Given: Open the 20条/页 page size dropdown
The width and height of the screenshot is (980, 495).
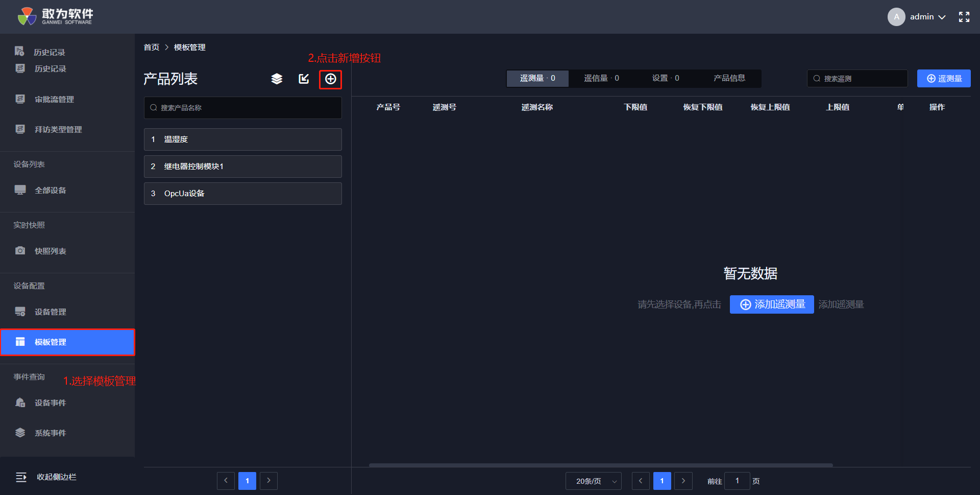Looking at the screenshot, I should click(x=593, y=481).
